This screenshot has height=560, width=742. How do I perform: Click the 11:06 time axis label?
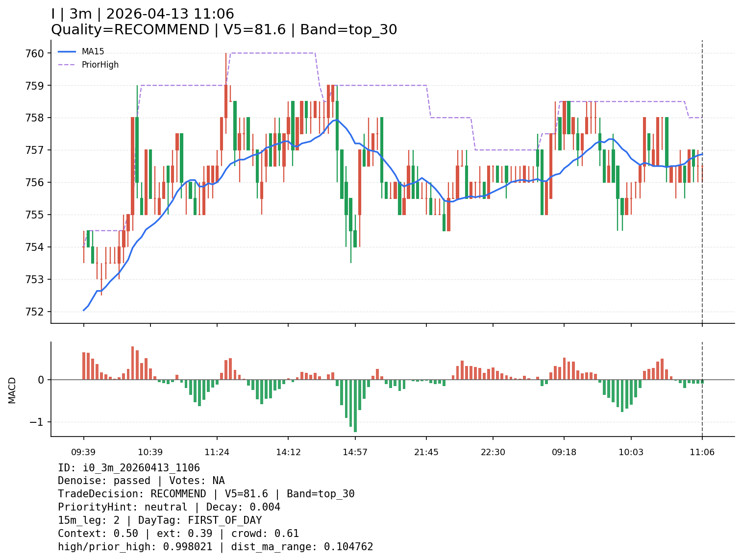[702, 452]
